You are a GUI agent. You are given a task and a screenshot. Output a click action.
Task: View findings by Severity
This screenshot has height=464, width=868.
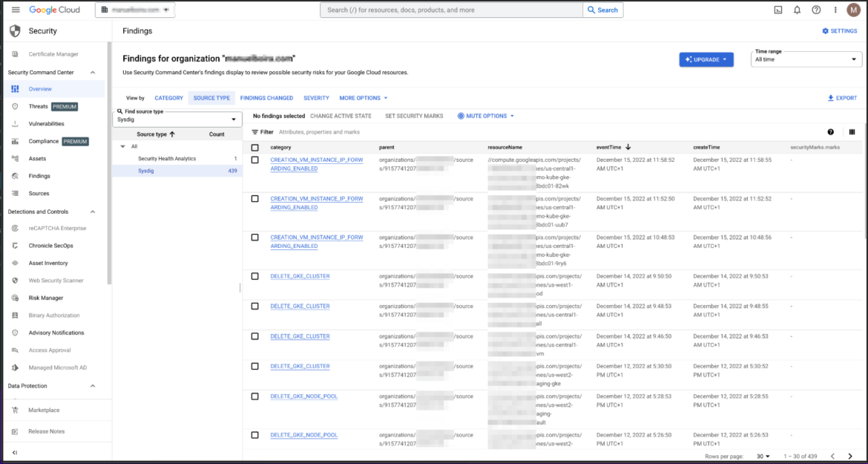click(x=316, y=98)
